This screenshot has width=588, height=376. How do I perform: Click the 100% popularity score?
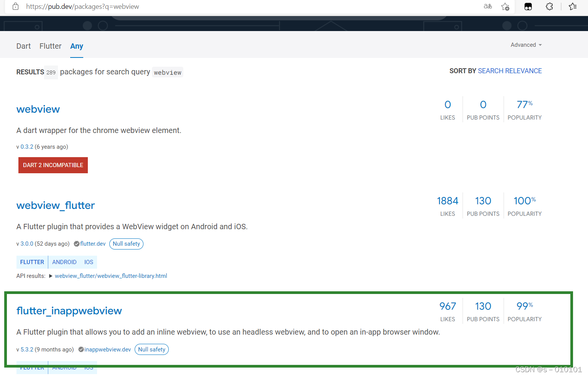coord(525,201)
